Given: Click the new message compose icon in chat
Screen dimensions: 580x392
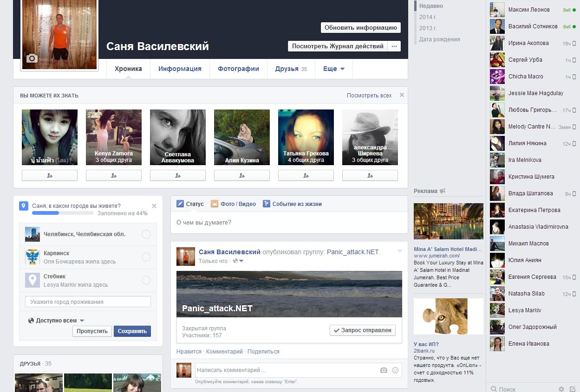Looking at the screenshot, I should pyautogui.click(x=573, y=389).
